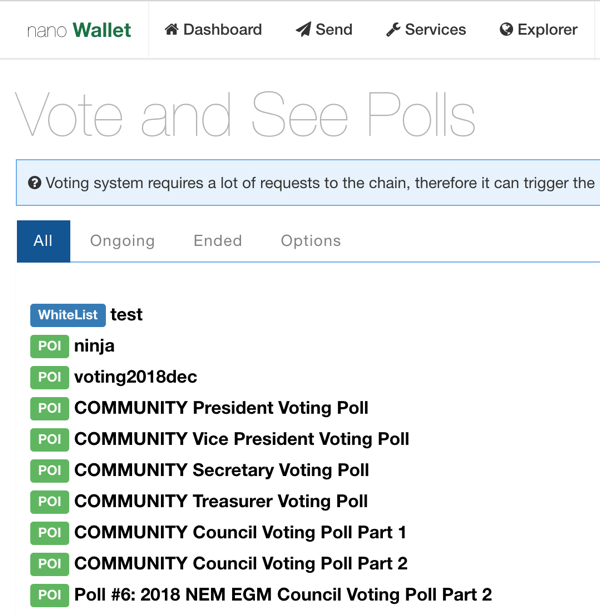Open COMMUNITY Vice President Voting Poll
The width and height of the screenshot is (600, 613).
(242, 439)
